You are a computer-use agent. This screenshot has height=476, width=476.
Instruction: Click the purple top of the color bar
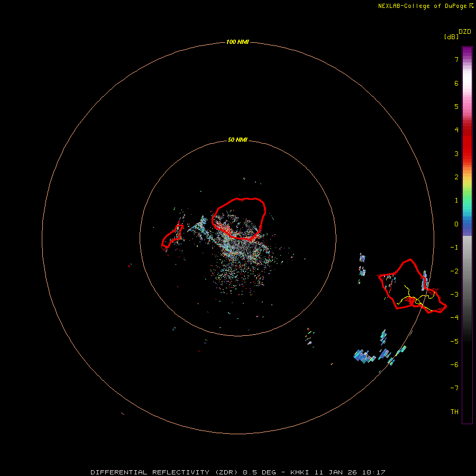click(467, 52)
